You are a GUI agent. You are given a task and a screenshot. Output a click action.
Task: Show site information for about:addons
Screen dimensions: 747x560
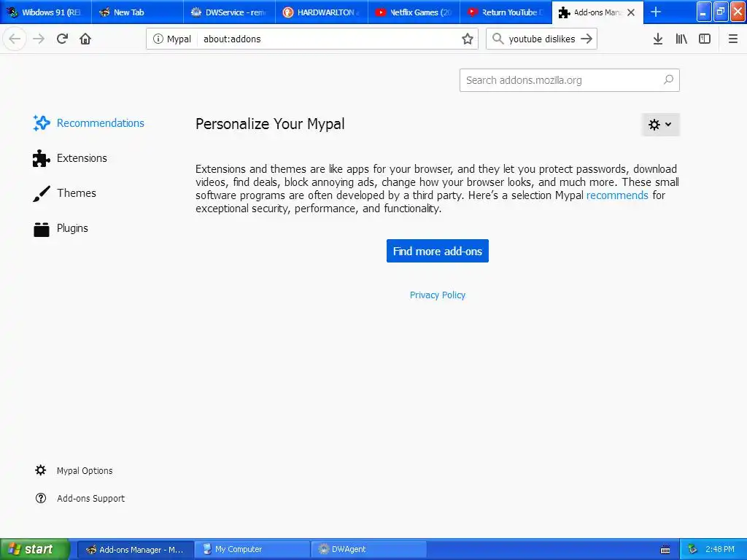tap(158, 39)
